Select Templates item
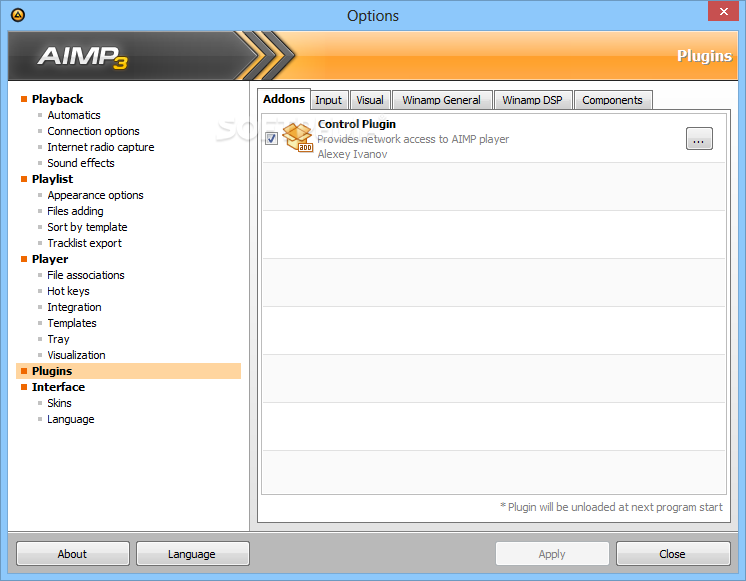746x581 pixels. click(72, 323)
